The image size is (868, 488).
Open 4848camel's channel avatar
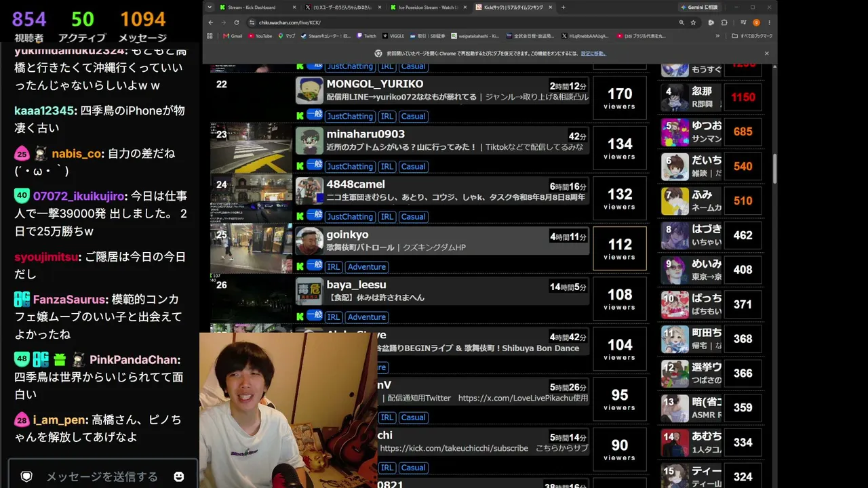tap(309, 191)
